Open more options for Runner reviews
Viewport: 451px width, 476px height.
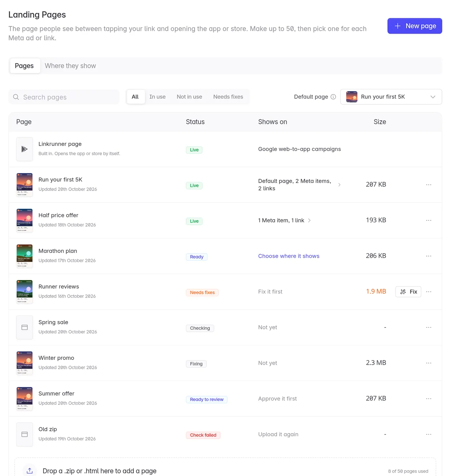(428, 292)
